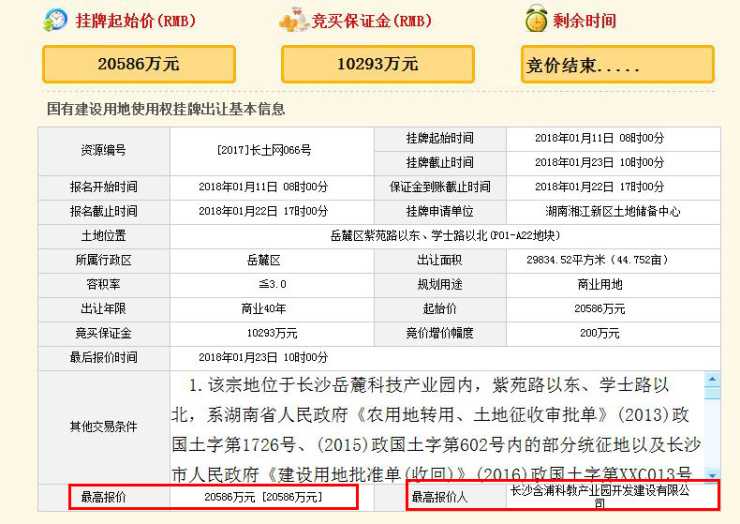Click the alarm clock icon beside 剩余时间
Screen dimensions: 740x524
click(537, 19)
